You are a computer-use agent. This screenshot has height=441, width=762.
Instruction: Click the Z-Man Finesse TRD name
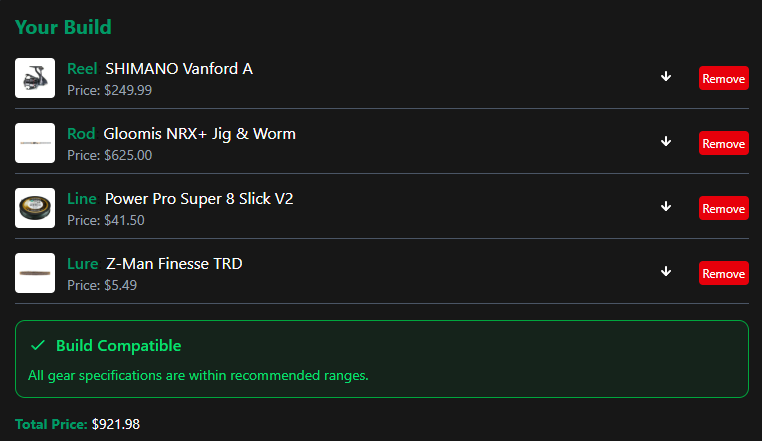tap(174, 264)
